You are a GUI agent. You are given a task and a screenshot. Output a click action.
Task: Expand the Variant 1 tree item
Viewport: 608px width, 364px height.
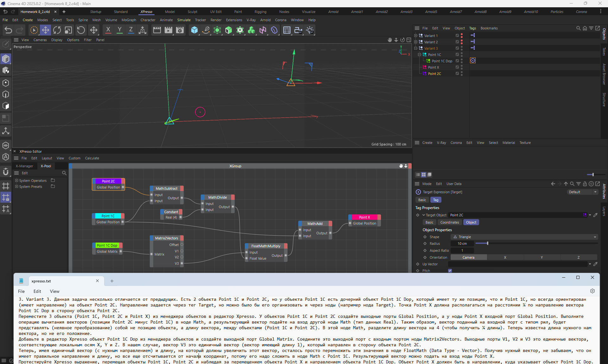pos(415,36)
